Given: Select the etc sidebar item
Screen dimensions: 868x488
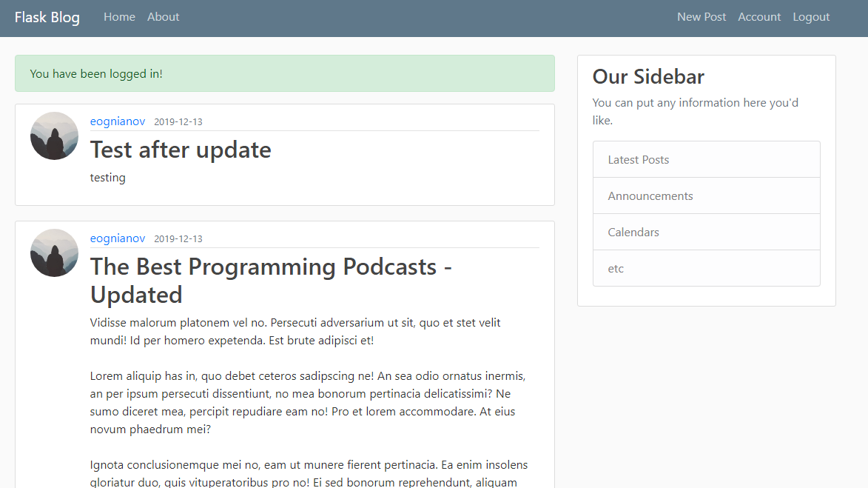Looking at the screenshot, I should 707,269.
